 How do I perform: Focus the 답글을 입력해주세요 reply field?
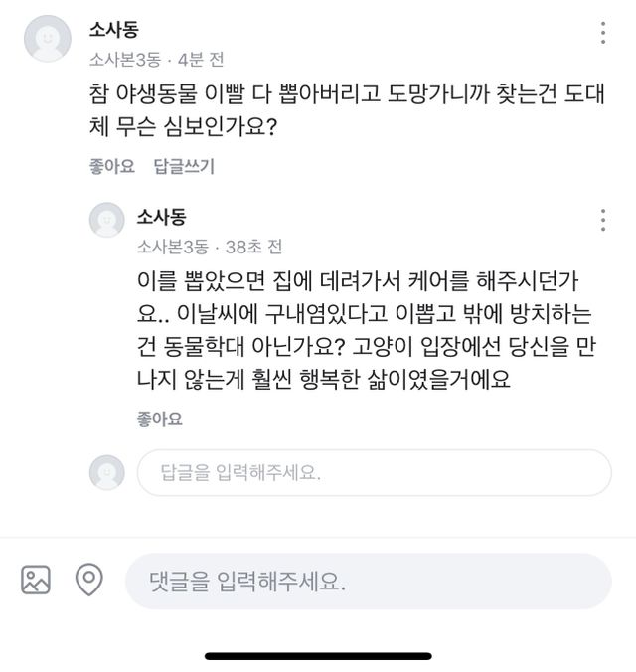tap(374, 472)
